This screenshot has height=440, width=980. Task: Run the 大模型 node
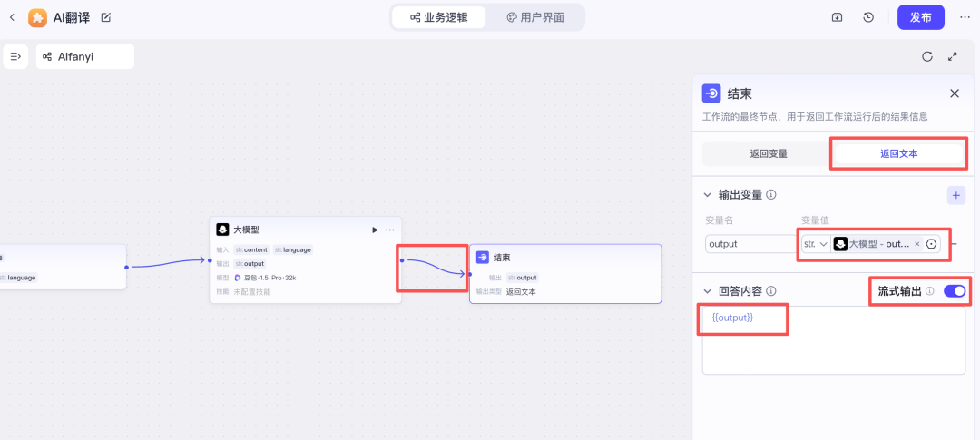pyautogui.click(x=375, y=230)
